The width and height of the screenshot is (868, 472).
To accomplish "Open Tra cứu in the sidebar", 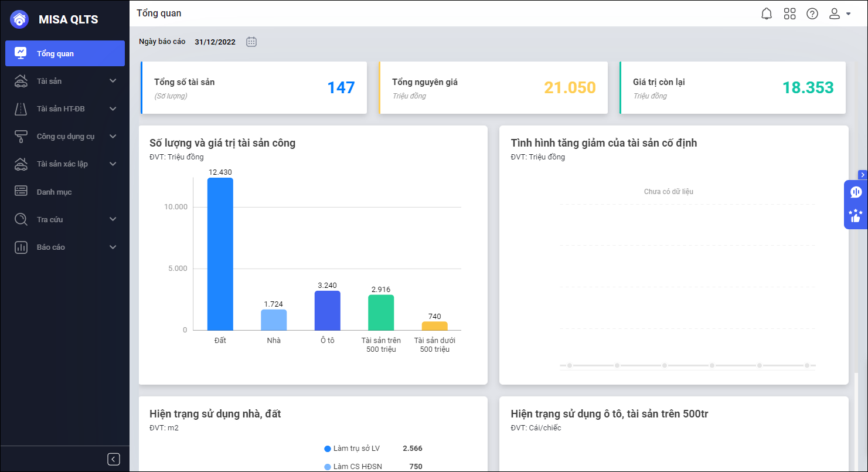I will pyautogui.click(x=65, y=219).
